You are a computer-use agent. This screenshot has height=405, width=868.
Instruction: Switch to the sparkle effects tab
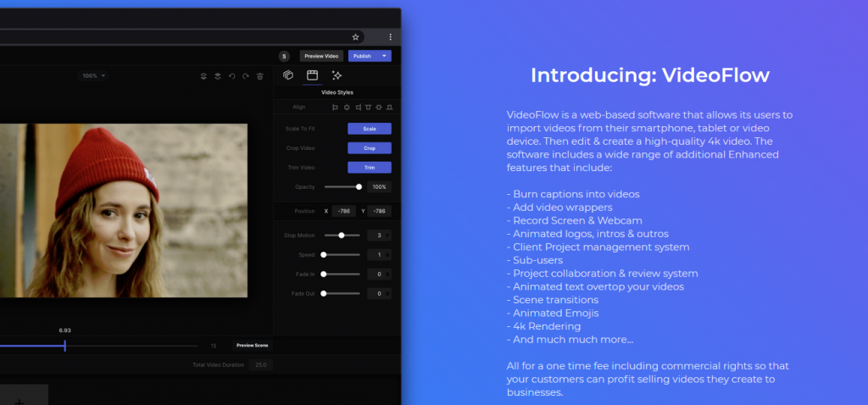337,75
